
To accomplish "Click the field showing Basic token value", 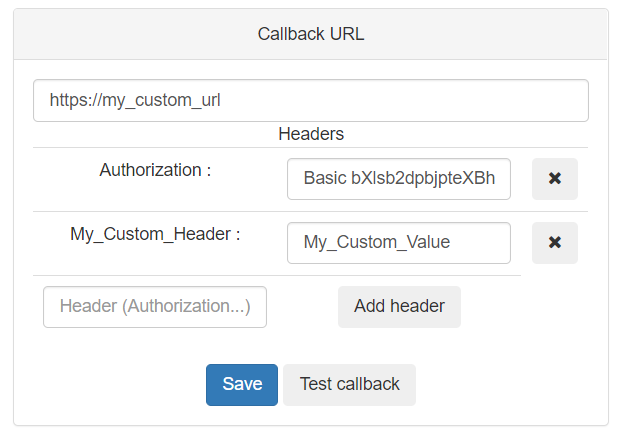I will [398, 179].
